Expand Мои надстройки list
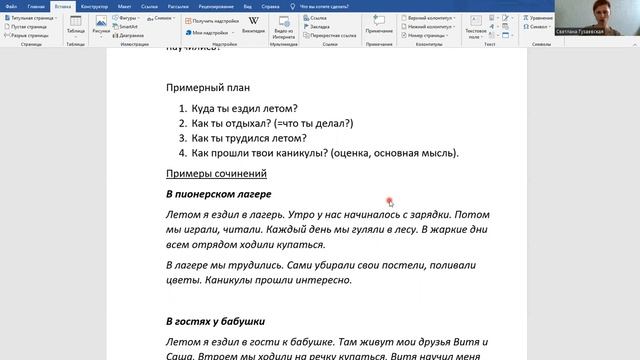 click(x=210, y=33)
